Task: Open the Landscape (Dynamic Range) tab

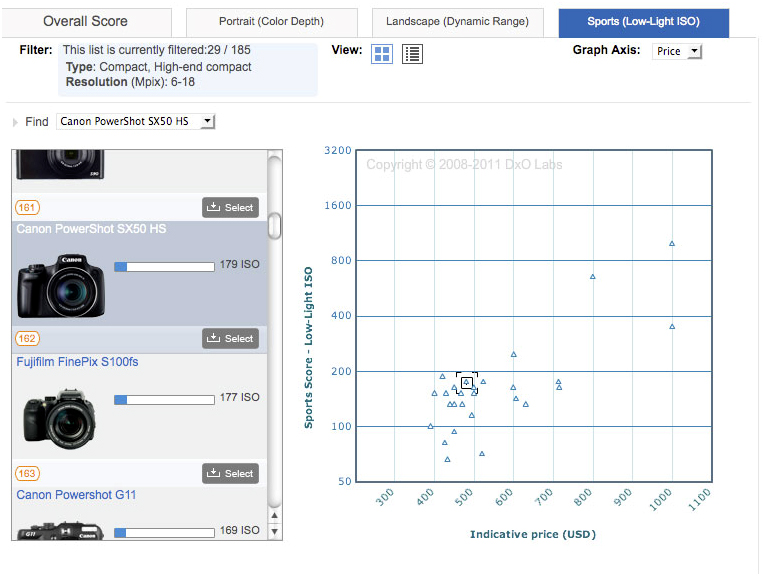Action: tap(457, 22)
